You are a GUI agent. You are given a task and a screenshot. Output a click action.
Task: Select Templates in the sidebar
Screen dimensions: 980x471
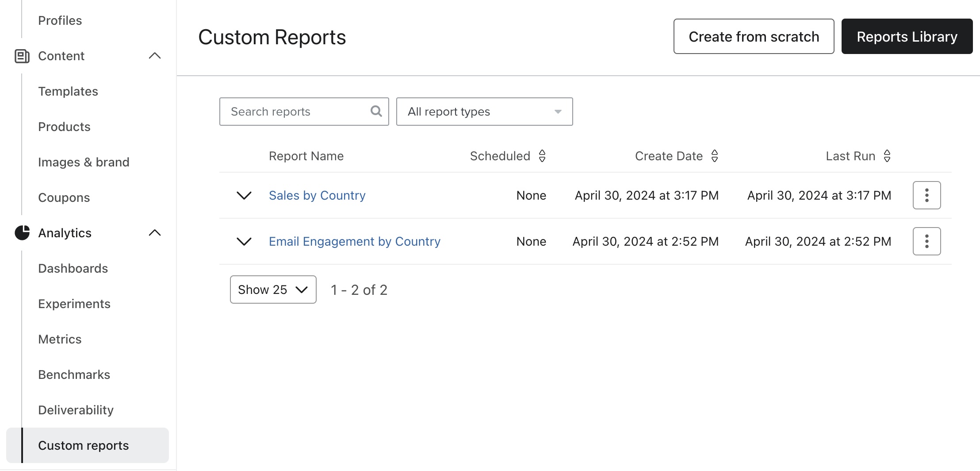coord(68,91)
